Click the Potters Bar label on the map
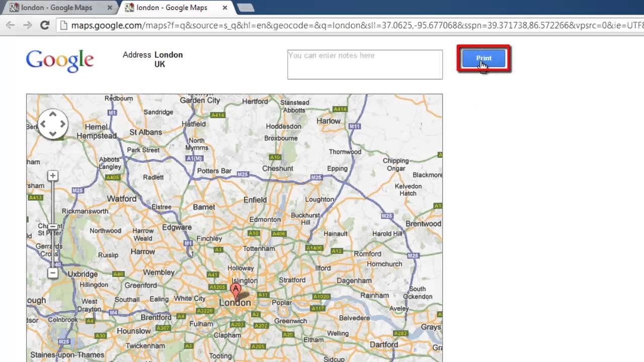Screen dimensions: 644x362 (x=214, y=171)
